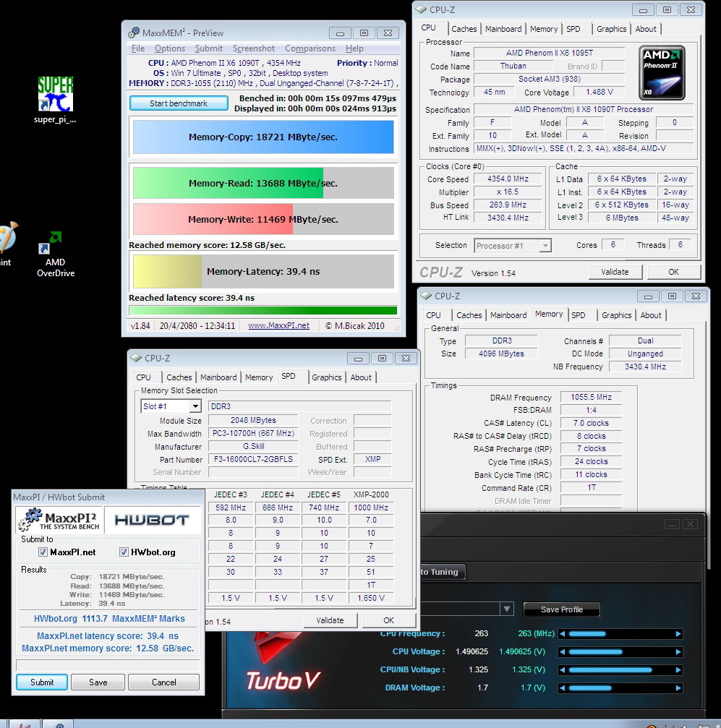The image size is (721, 728).
Task: Switch to Mainboard tab in the CPU-Z processor window
Action: point(503,29)
